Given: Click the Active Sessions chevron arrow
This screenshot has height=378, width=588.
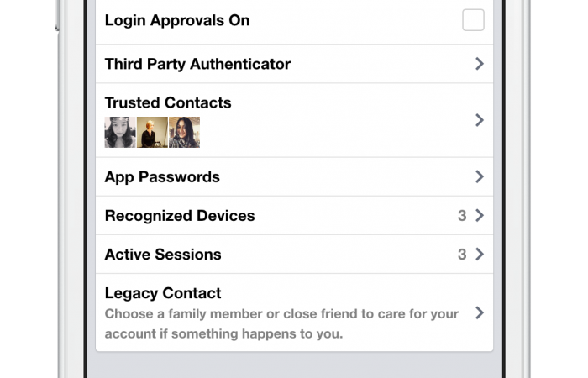Looking at the screenshot, I should point(479,255).
